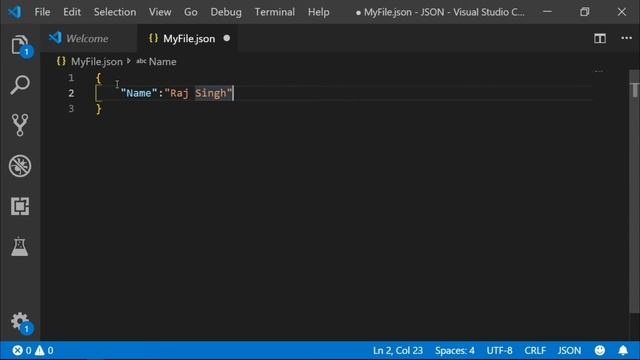The height and width of the screenshot is (360, 640).
Task: Click line number 3 in gutter
Action: coord(71,109)
